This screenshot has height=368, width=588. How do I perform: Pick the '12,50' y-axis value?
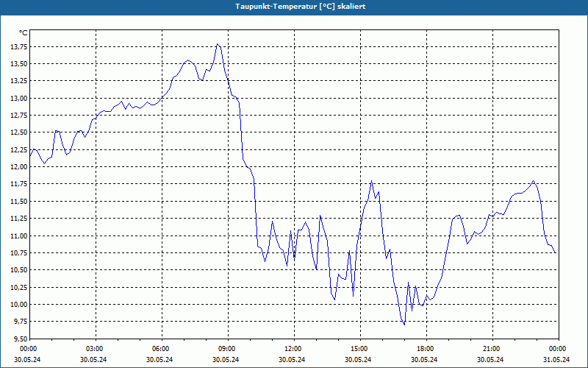click(19, 132)
